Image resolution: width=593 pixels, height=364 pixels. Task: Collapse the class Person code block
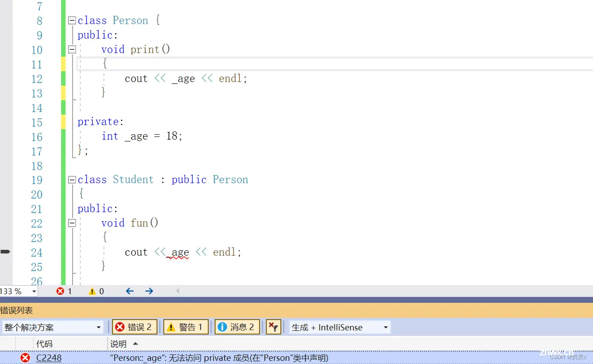(x=72, y=21)
